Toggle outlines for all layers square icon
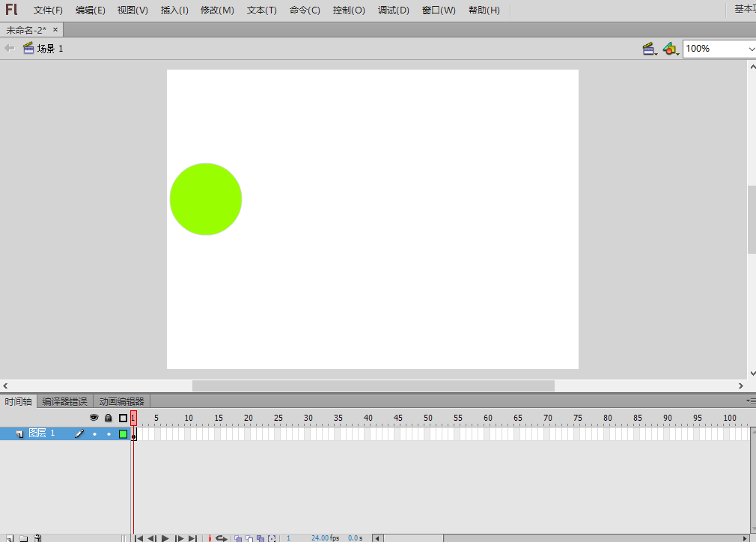 123,418
